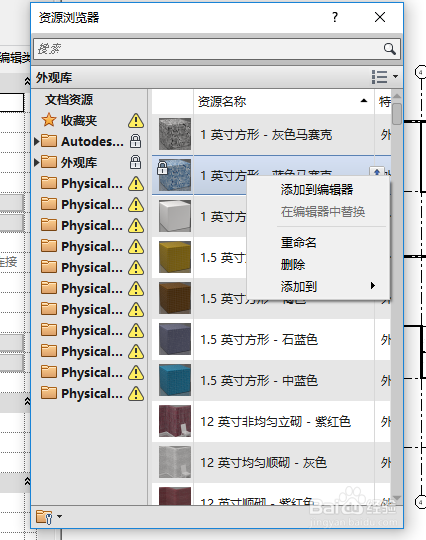Click the lock icon beside 外观库 folder
The height and width of the screenshot is (540, 426).
(x=135, y=162)
